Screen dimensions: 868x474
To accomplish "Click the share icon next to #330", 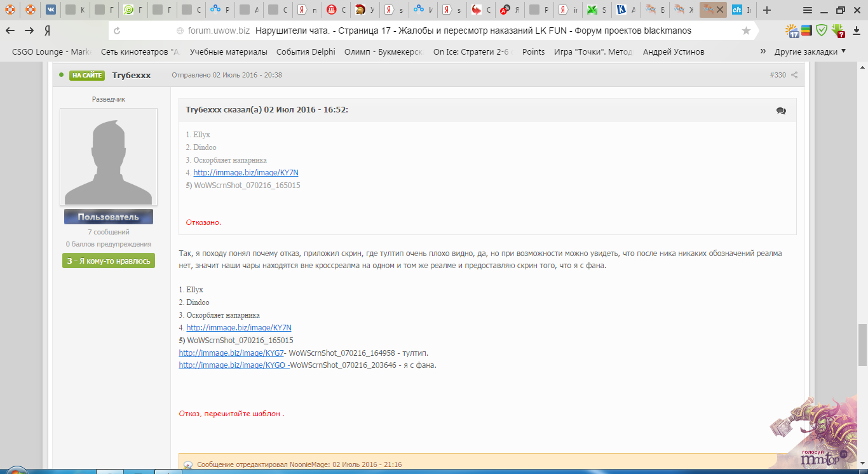I will (794, 75).
